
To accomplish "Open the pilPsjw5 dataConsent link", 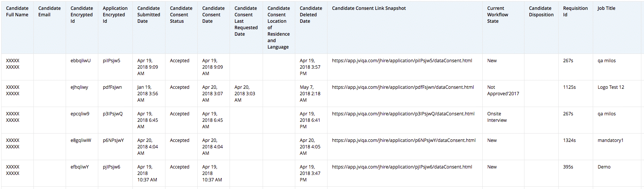I will [402, 61].
